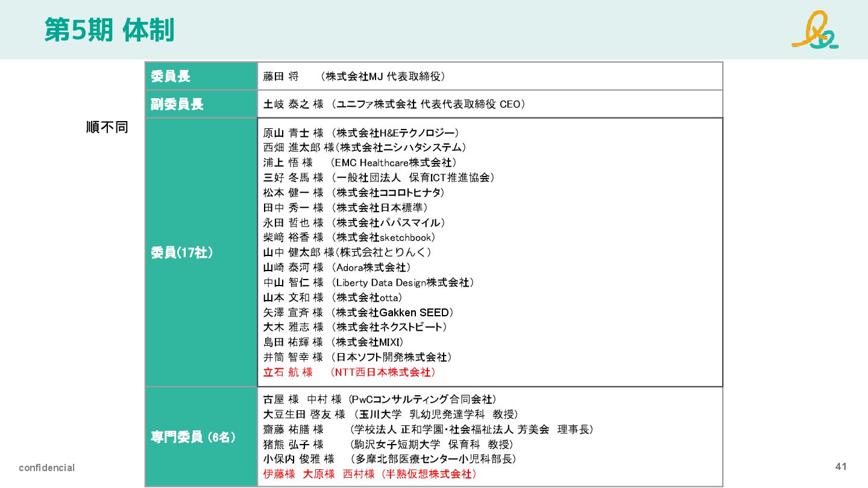Click 小保内 俊雅 様 多摩北部医療センター line
The width and height of the screenshot is (868, 488).
coord(390,459)
